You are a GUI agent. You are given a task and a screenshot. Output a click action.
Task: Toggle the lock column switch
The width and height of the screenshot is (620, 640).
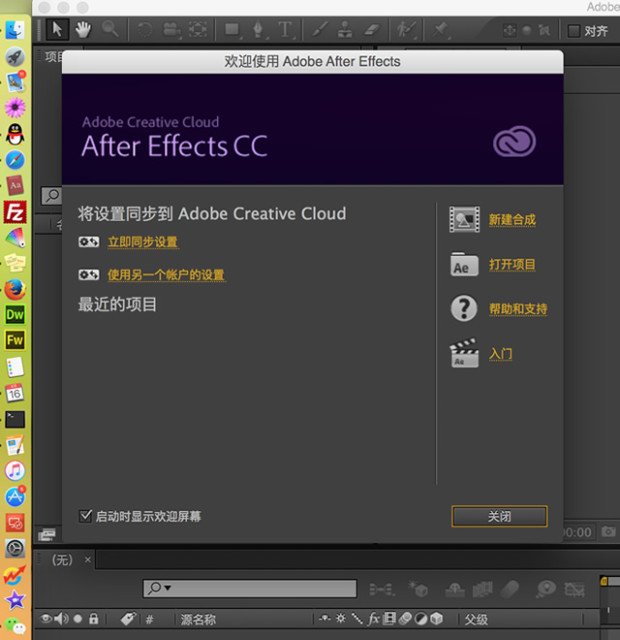click(93, 619)
